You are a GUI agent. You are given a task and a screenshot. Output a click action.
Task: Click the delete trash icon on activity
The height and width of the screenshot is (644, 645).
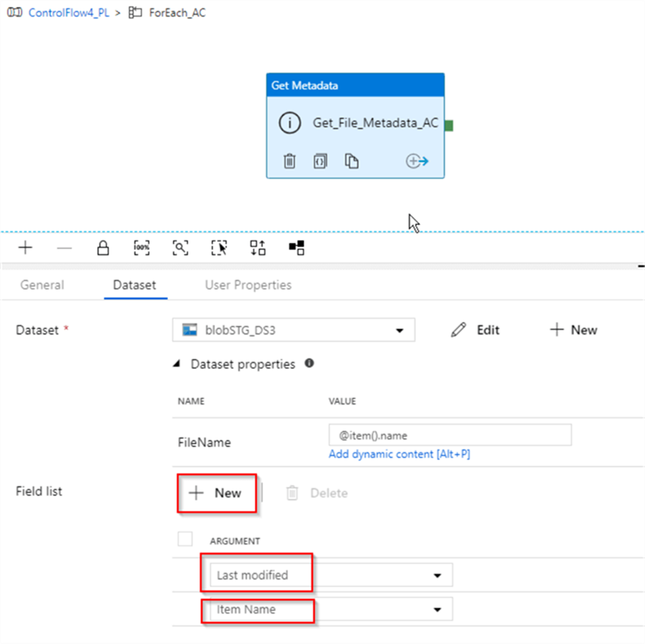[x=289, y=161]
